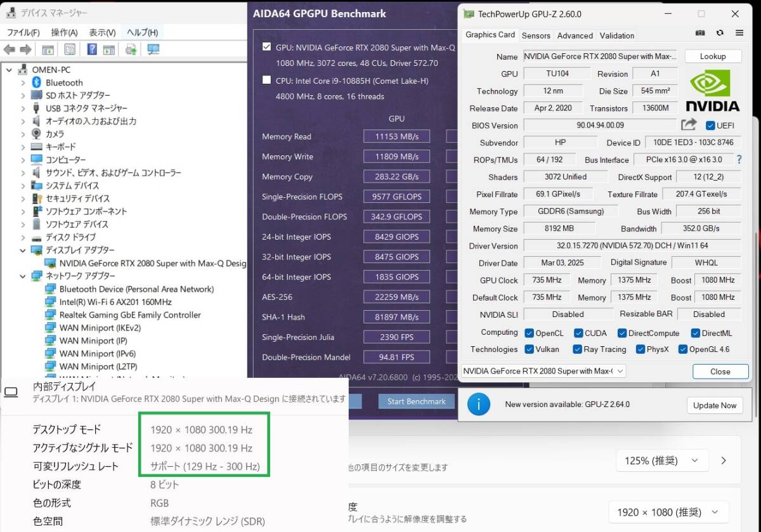761x532 pixels.
Task: Open the 1920 × 1080 (推奨) resolution dropdown
Action: (668, 512)
